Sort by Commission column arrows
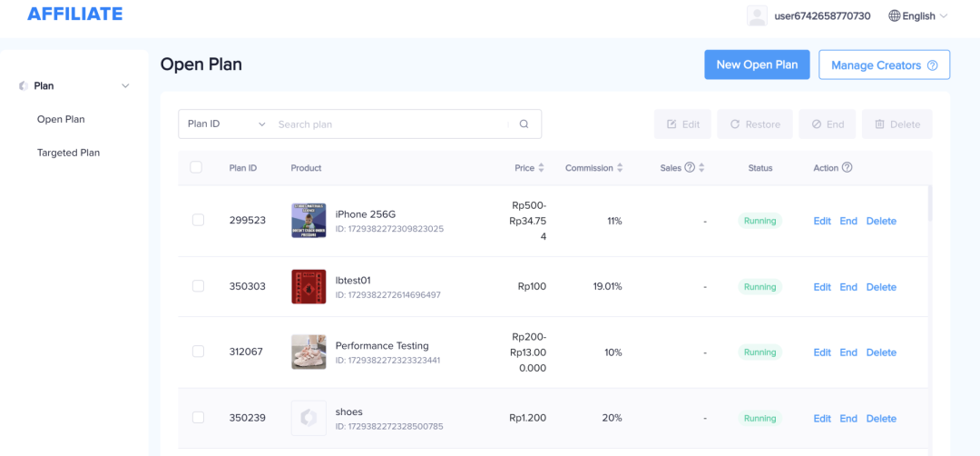 tap(620, 168)
